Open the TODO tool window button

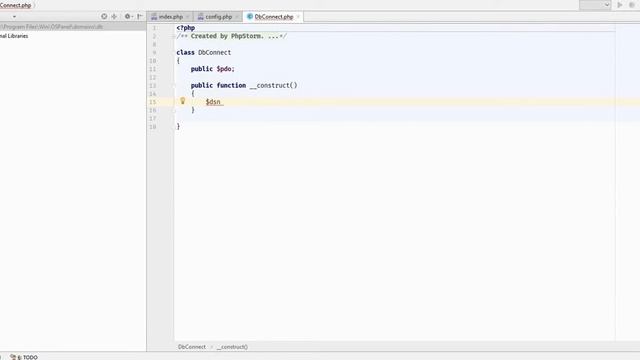click(x=24, y=357)
